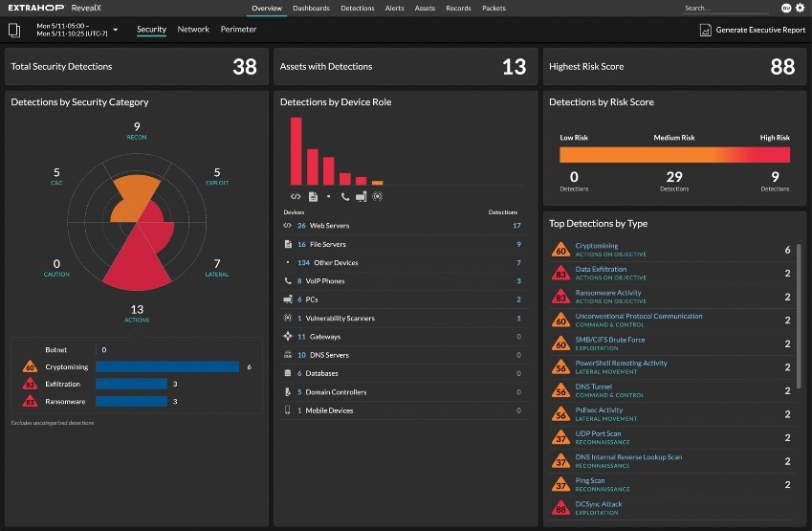Screen dimensions: 812x531
Task: Click the DNS Servers icon in the devices list
Action: (288, 355)
